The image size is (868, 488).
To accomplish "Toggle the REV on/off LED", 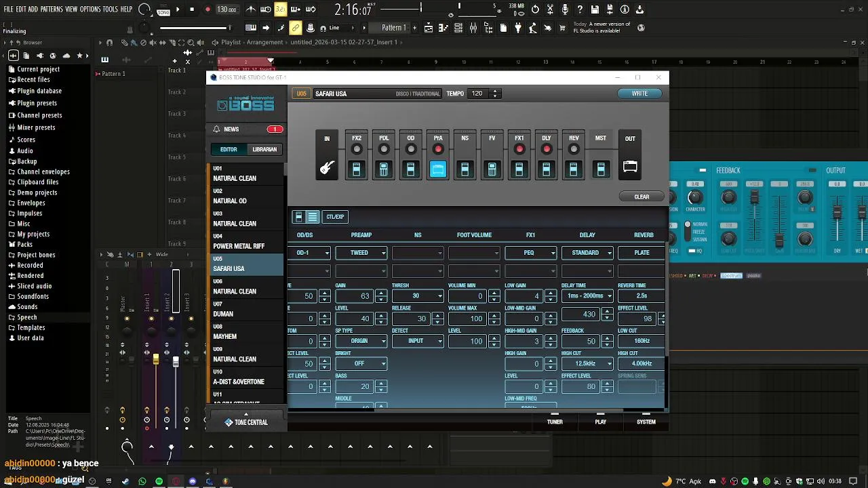I will [574, 149].
